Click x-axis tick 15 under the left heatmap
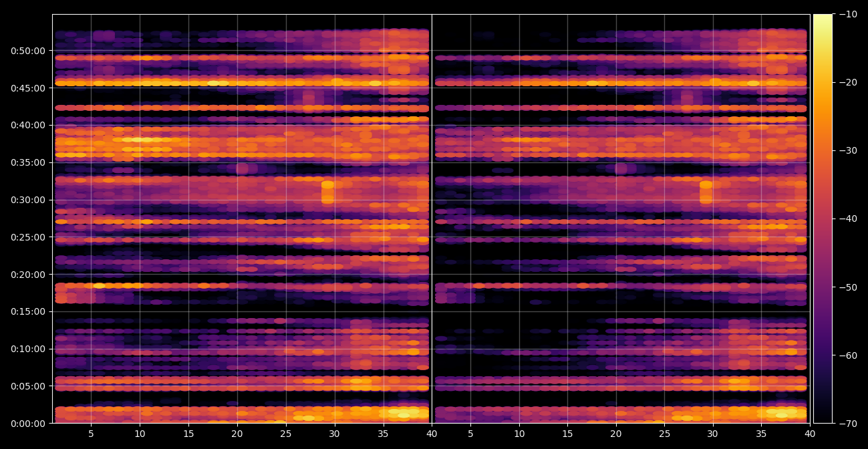This screenshot has width=868, height=449. [188, 434]
